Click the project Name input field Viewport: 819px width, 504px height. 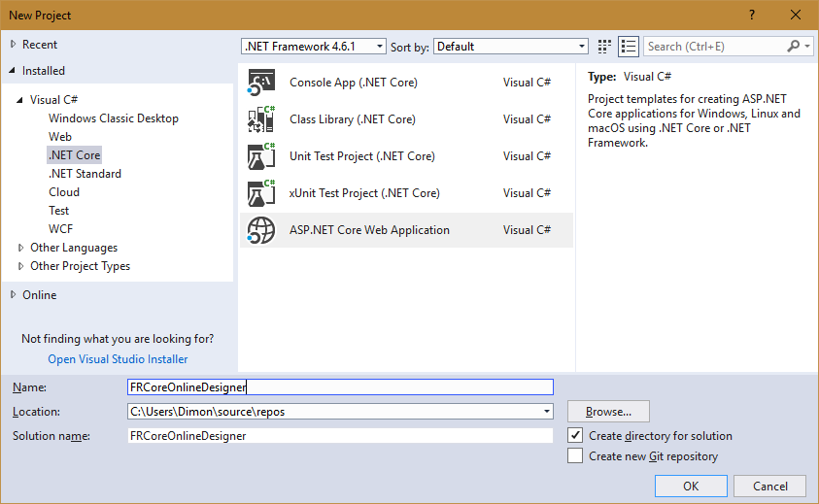[340, 387]
